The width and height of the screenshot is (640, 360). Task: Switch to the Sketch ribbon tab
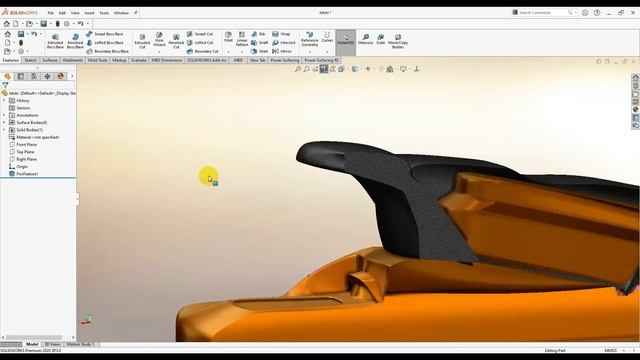pyautogui.click(x=30, y=60)
